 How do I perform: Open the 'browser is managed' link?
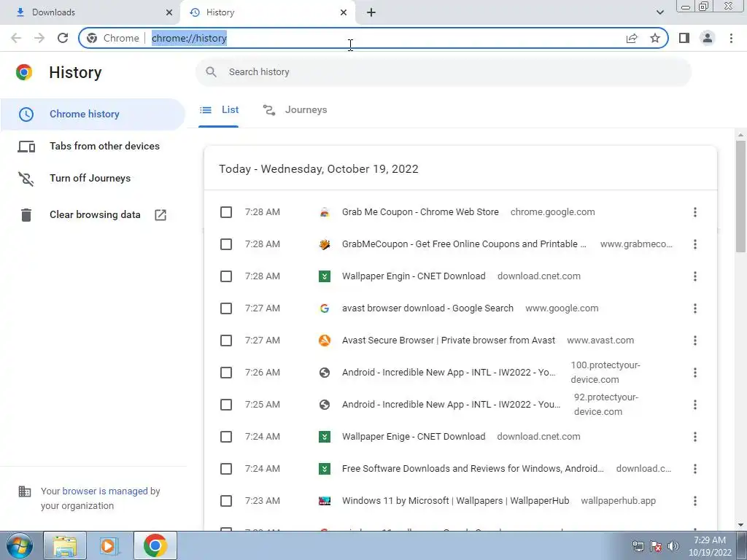pyautogui.click(x=105, y=491)
